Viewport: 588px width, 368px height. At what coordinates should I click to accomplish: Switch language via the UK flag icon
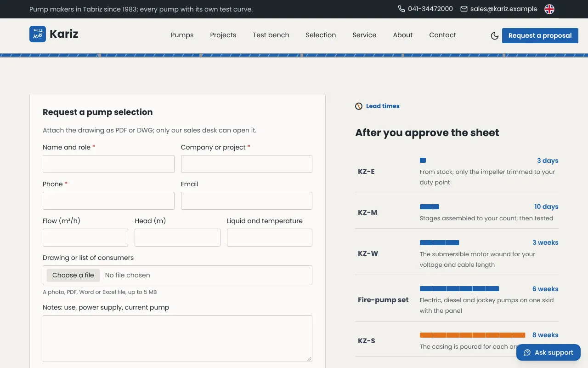[549, 9]
